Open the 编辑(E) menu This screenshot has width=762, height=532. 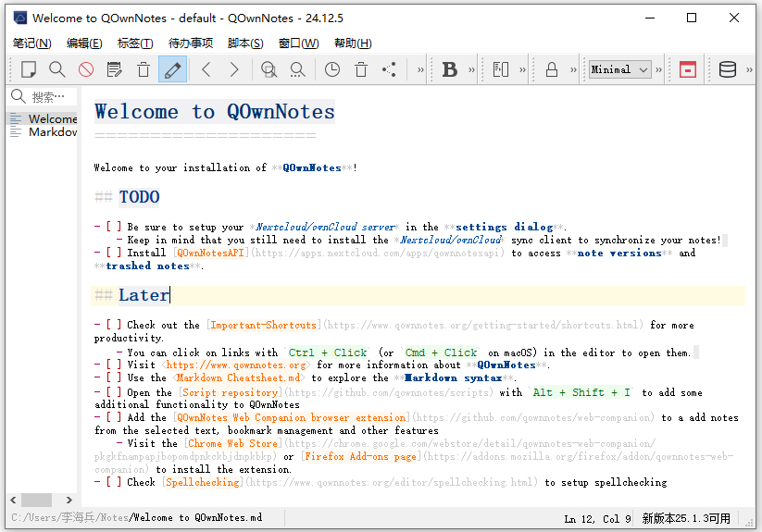pyautogui.click(x=84, y=43)
